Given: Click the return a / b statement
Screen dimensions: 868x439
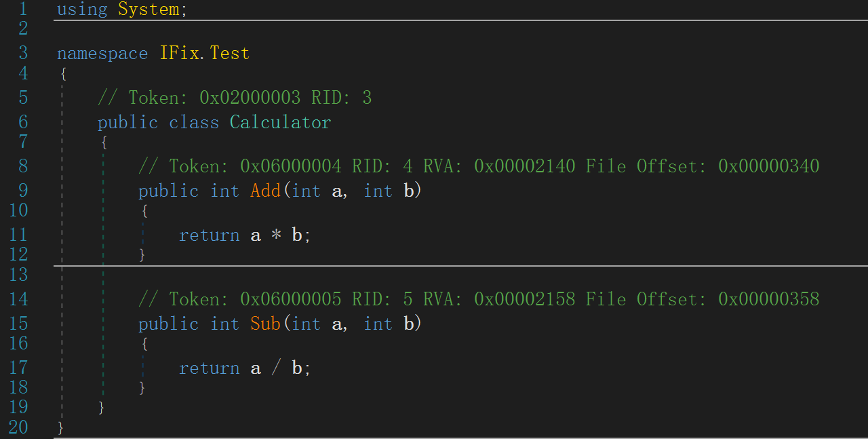Looking at the screenshot, I should [x=244, y=367].
